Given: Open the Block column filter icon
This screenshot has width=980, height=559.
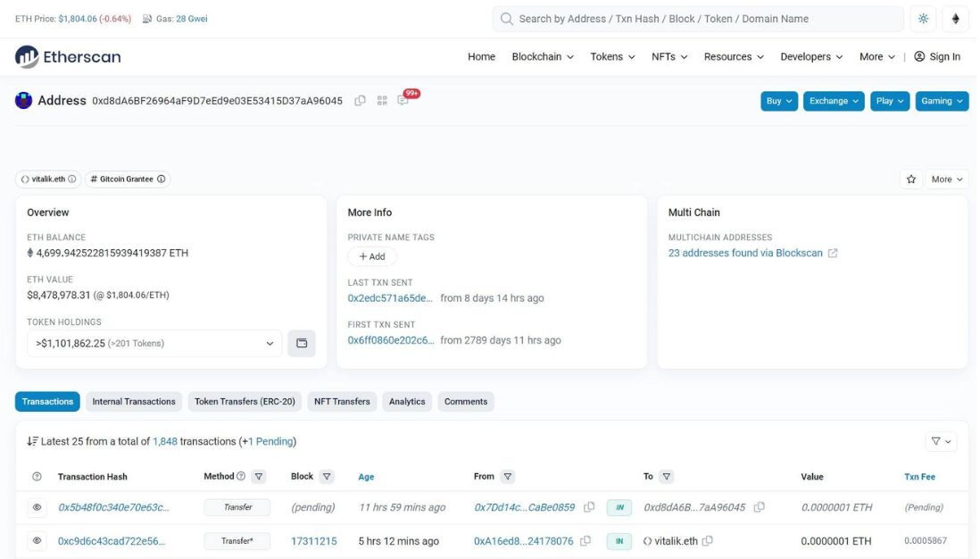Looking at the screenshot, I should pos(327,477).
